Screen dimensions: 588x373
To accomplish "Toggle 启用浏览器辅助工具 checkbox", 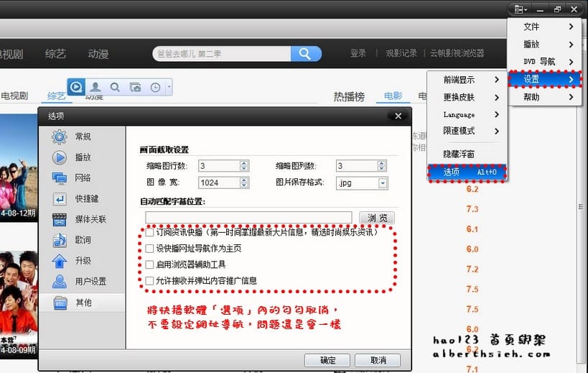I will 149,265.
